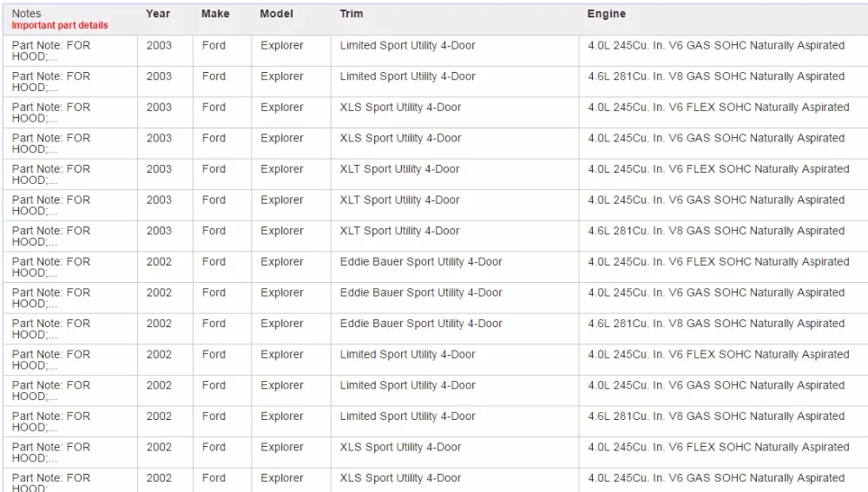Click the Make column header
The height and width of the screenshot is (492, 868).
pos(215,14)
